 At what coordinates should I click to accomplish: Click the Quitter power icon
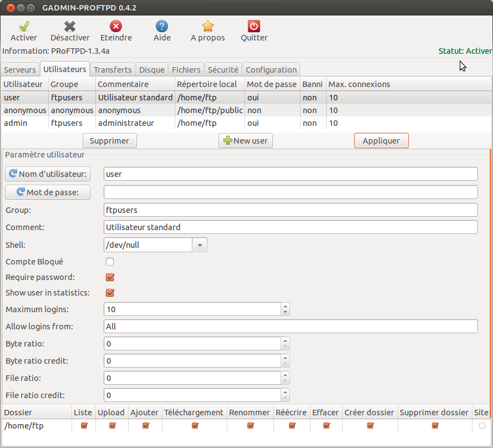click(x=254, y=26)
